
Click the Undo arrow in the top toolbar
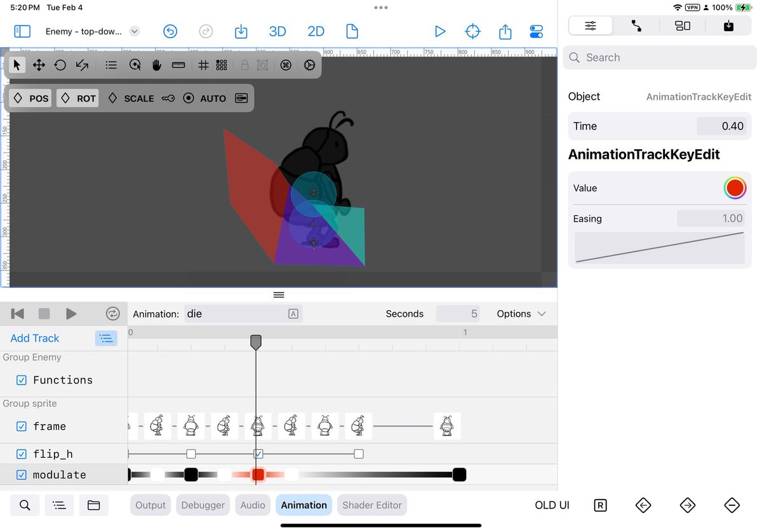[170, 30]
